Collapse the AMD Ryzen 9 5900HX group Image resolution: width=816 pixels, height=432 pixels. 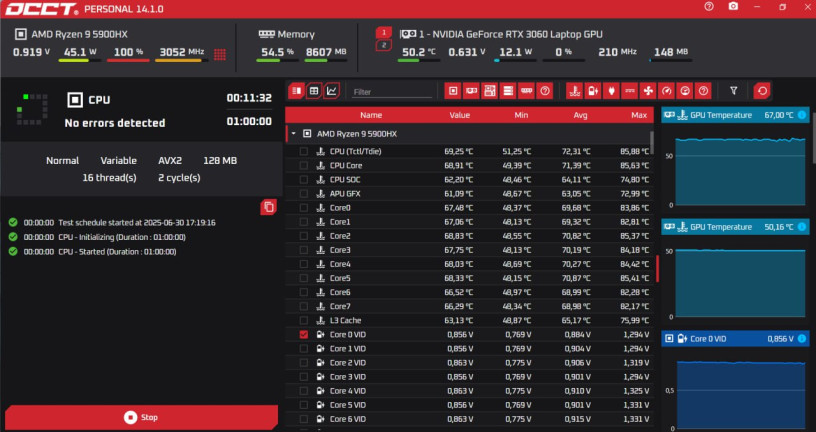[294, 134]
